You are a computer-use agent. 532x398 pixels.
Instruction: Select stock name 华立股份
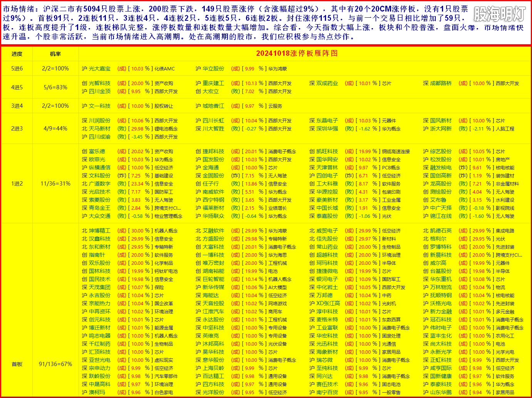pyautogui.click(x=213, y=69)
